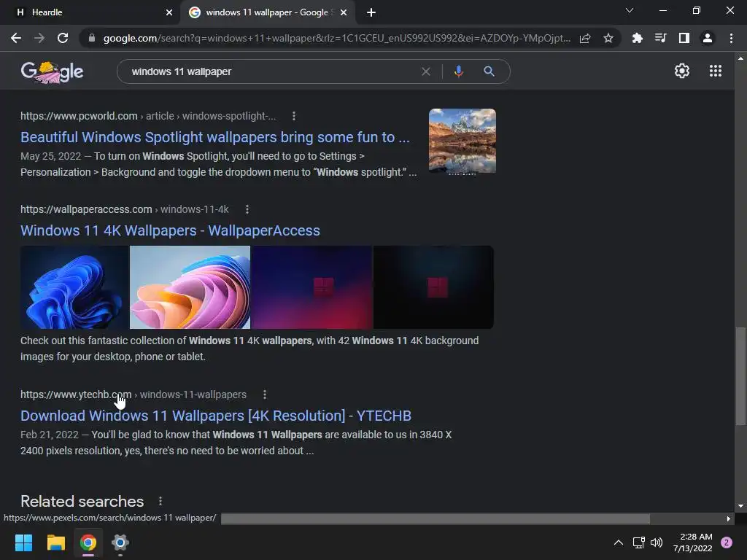This screenshot has width=747, height=560.
Task: Bookmark this tab with the star icon
Action: click(x=608, y=38)
